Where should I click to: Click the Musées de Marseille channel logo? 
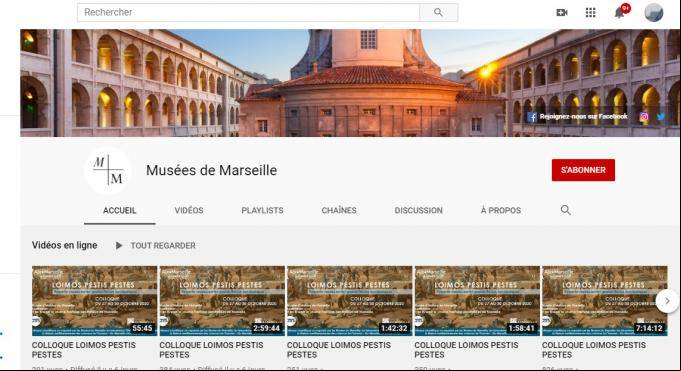[108, 170]
